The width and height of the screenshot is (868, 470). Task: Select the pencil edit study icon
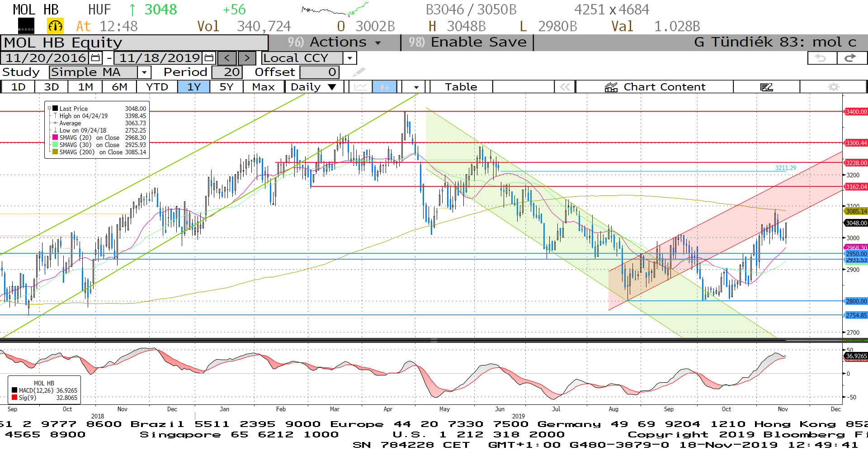tap(359, 72)
